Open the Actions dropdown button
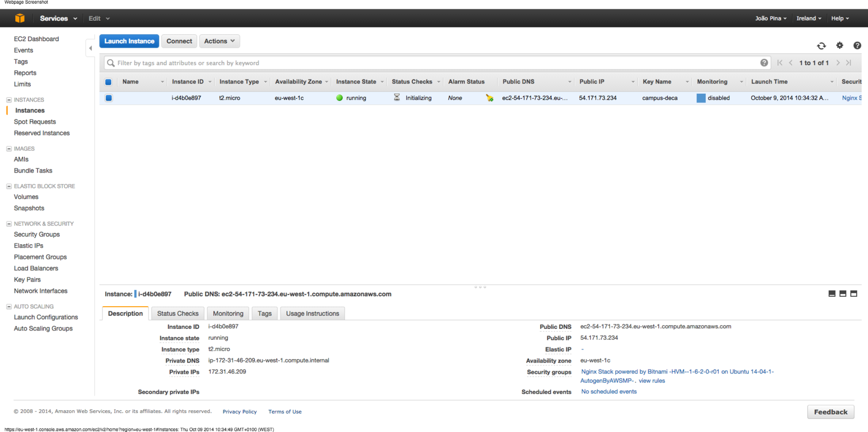This screenshot has height=432, width=868. coord(220,41)
